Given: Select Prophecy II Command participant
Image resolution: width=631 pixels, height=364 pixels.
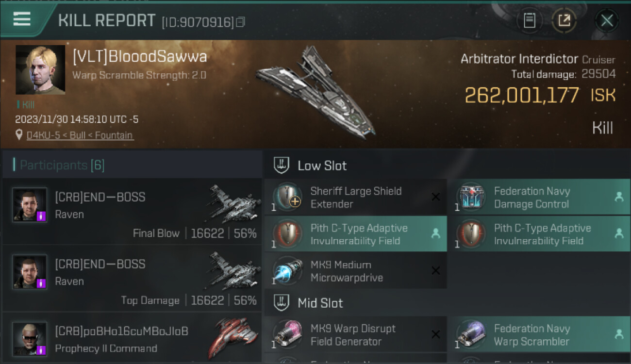Looking at the screenshot, I should point(132,338).
